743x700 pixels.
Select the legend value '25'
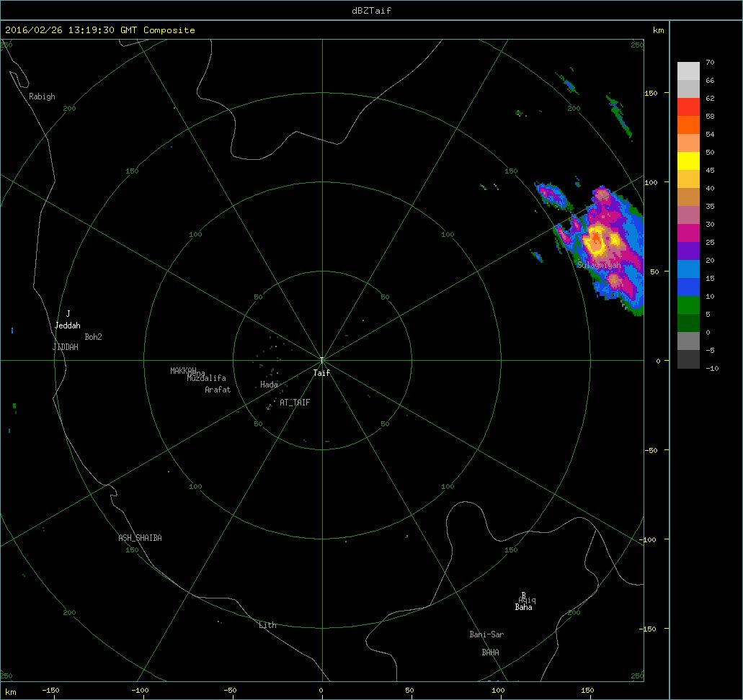(710, 242)
